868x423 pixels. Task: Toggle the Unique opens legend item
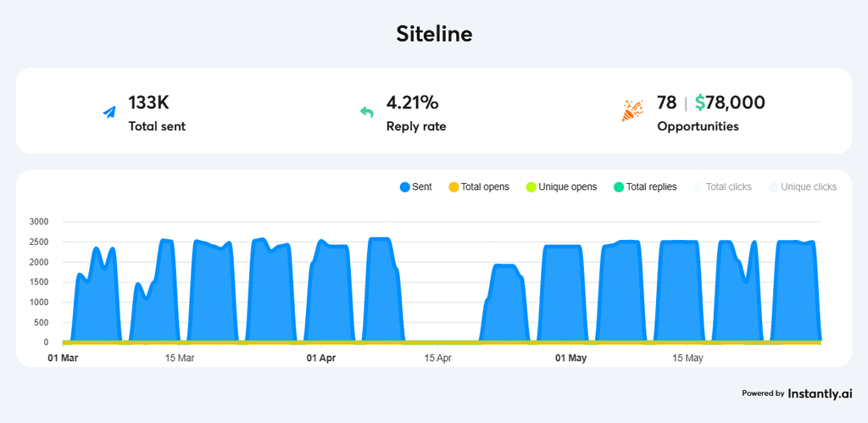click(x=561, y=187)
